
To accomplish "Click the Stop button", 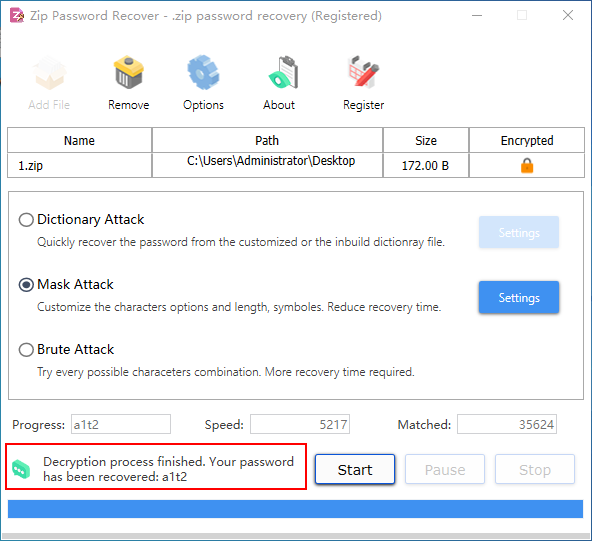I will click(x=535, y=469).
